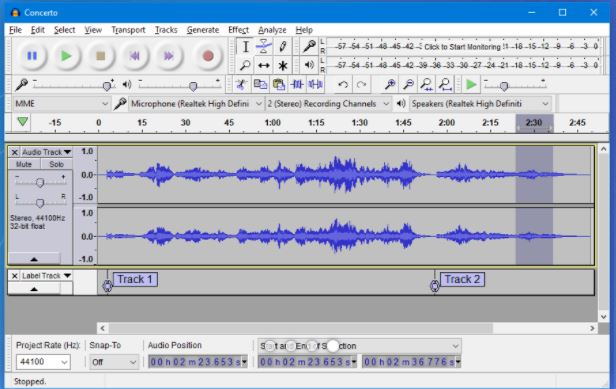Screen dimensions: 616x389
Task: Close the Audio Track with X
Action: coord(15,152)
